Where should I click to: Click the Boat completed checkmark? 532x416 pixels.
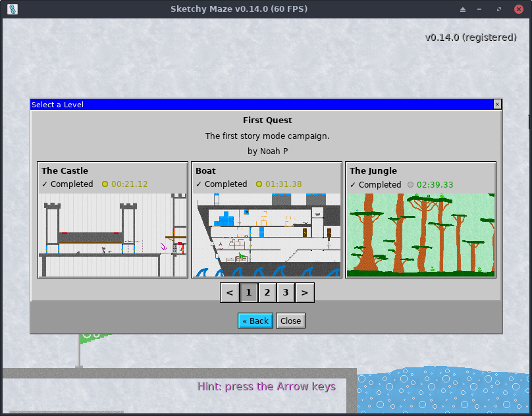pyautogui.click(x=198, y=184)
